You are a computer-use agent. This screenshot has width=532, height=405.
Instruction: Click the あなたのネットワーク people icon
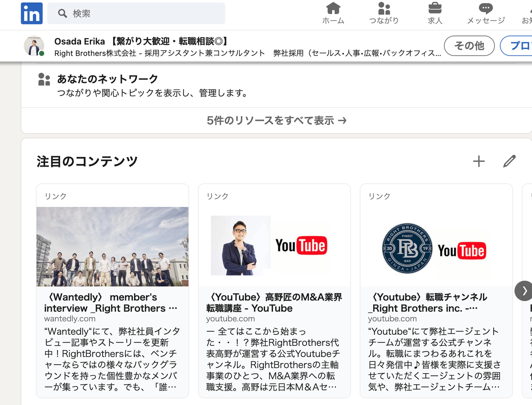click(44, 79)
